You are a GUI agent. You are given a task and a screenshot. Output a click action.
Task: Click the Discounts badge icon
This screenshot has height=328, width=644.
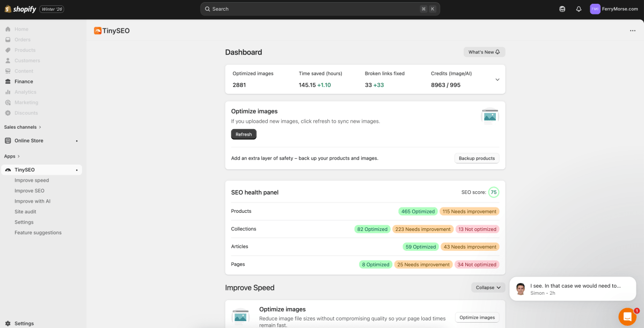pos(8,113)
